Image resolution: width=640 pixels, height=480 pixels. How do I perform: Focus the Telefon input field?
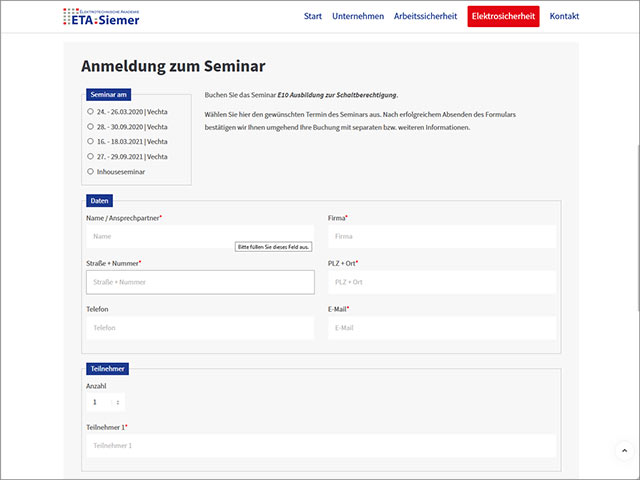pos(200,328)
